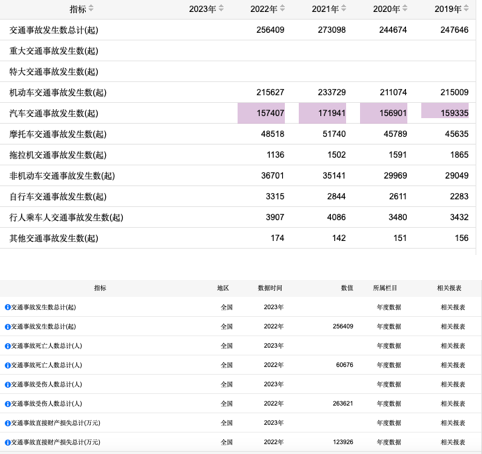Click highlighted cell 171941
This screenshot has width=482, height=454.
(x=322, y=113)
